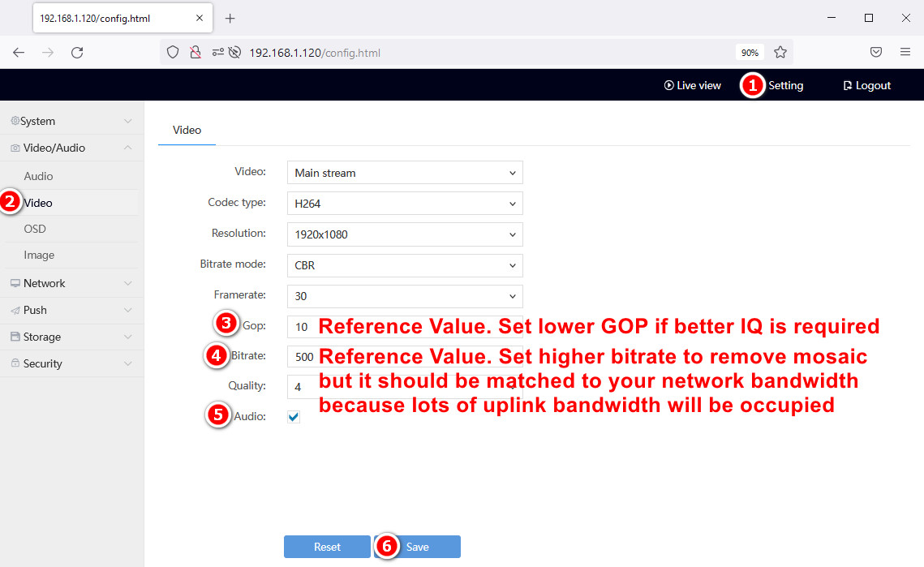Select OSD in the Video/Audio submenu

[x=35, y=229]
